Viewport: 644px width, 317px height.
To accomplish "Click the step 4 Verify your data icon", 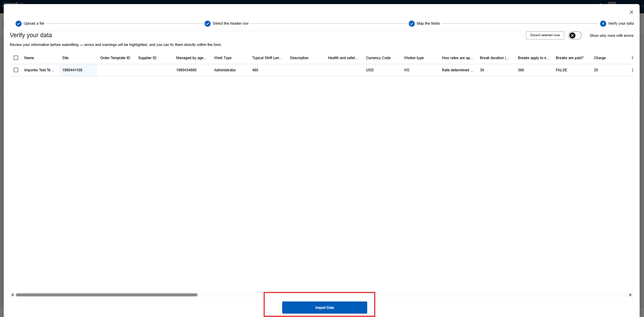I will click(603, 24).
